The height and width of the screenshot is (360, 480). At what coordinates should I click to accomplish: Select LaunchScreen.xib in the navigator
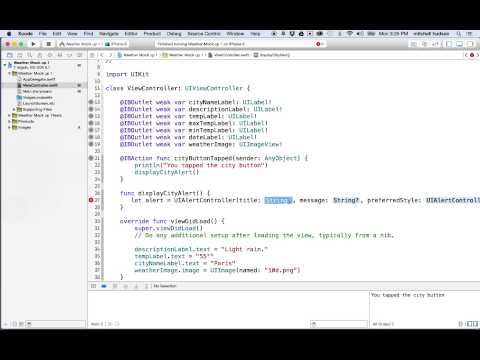[x=36, y=103]
